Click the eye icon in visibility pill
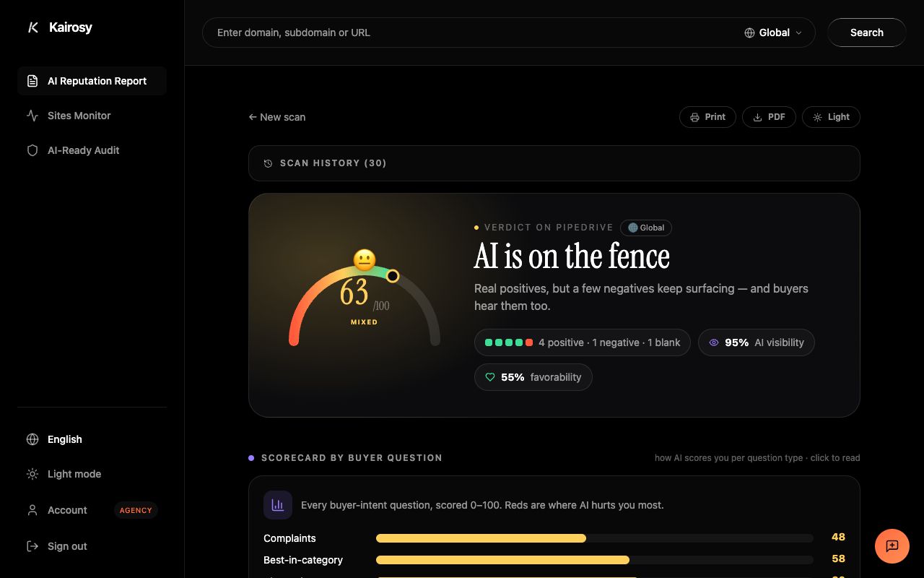Image resolution: width=924 pixels, height=578 pixels. point(714,342)
